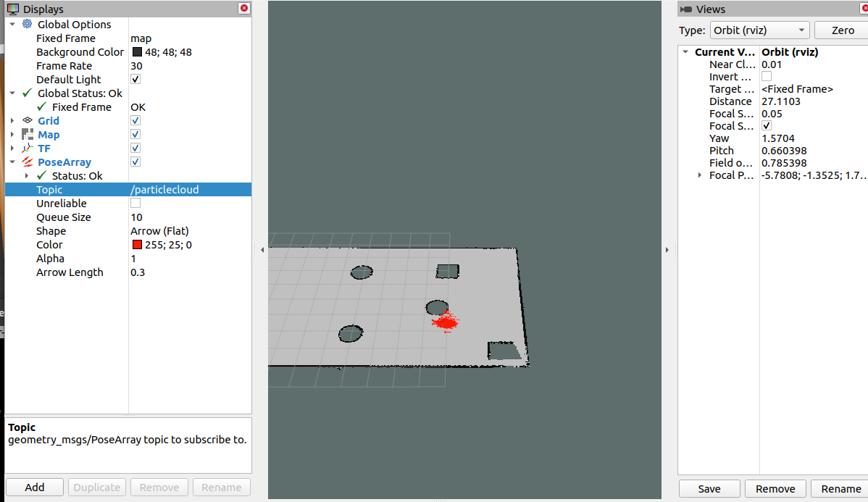Toggle the Invert Z axis checkbox
Screen dimensions: 868x502
pos(766,76)
